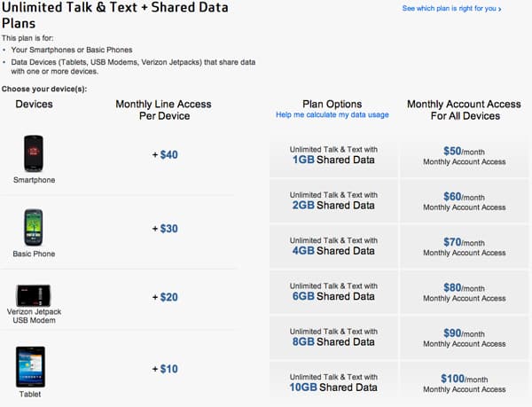Image resolution: width=532 pixels, height=407 pixels.
Task: Click the arrow beside 'See which plan' link
Action: point(500,9)
